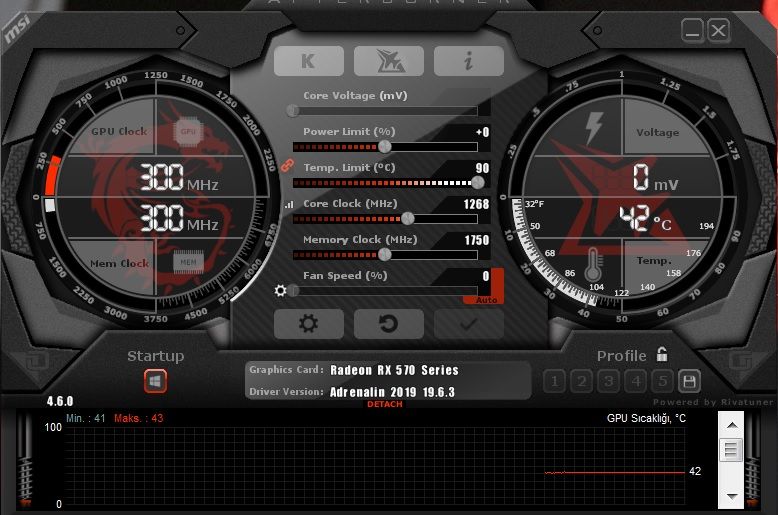Screen dimensions: 778x515
Task: Click the MSI logo in corner
Action: click(x=17, y=29)
